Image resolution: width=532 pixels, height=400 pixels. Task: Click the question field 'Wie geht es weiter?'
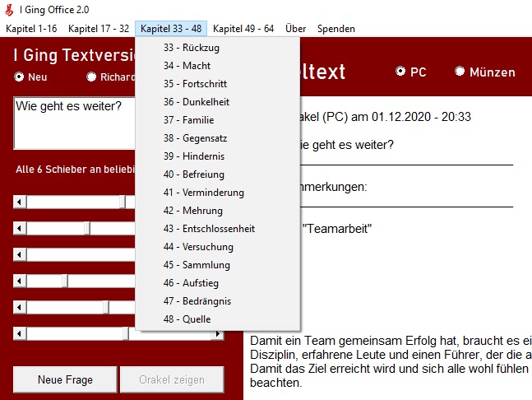point(75,123)
